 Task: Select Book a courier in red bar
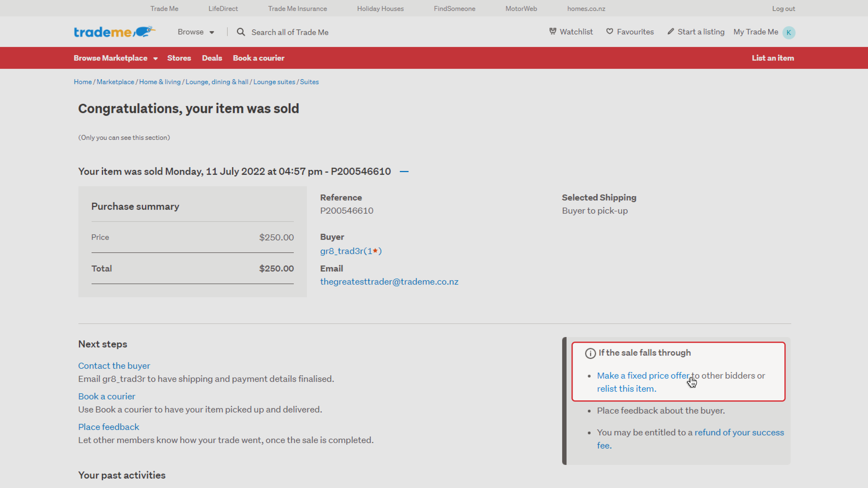click(258, 58)
